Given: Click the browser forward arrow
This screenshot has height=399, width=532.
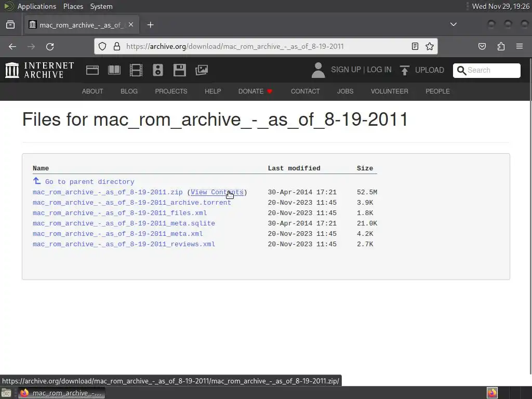Looking at the screenshot, I should pyautogui.click(x=31, y=46).
